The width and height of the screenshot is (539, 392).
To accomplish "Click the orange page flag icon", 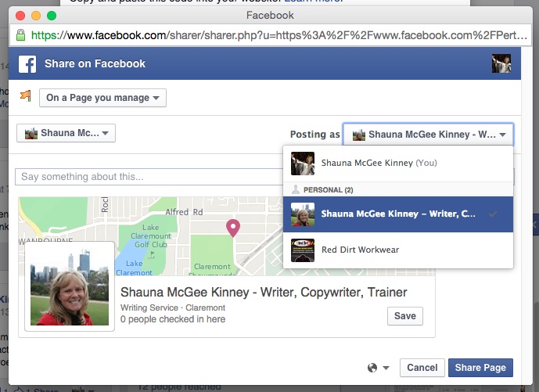I will 26,96.
